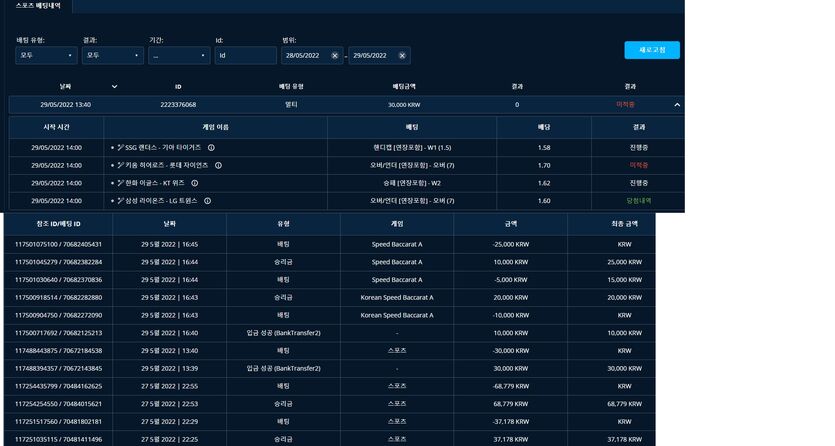
Task: Click the 당첨내역 result for 삼성 라이온즈 game
Action: (638, 201)
